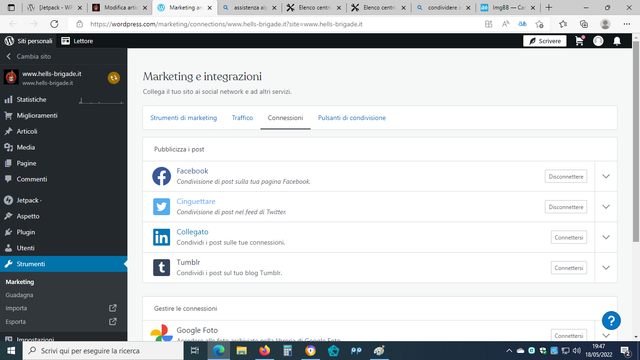Click the Twitter bird icon
The image size is (640, 360).
click(161, 207)
